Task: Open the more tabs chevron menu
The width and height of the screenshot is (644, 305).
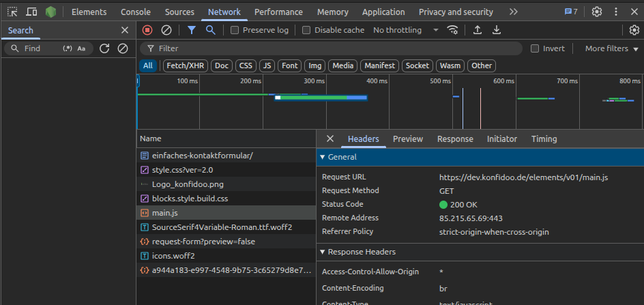Action: point(514,12)
